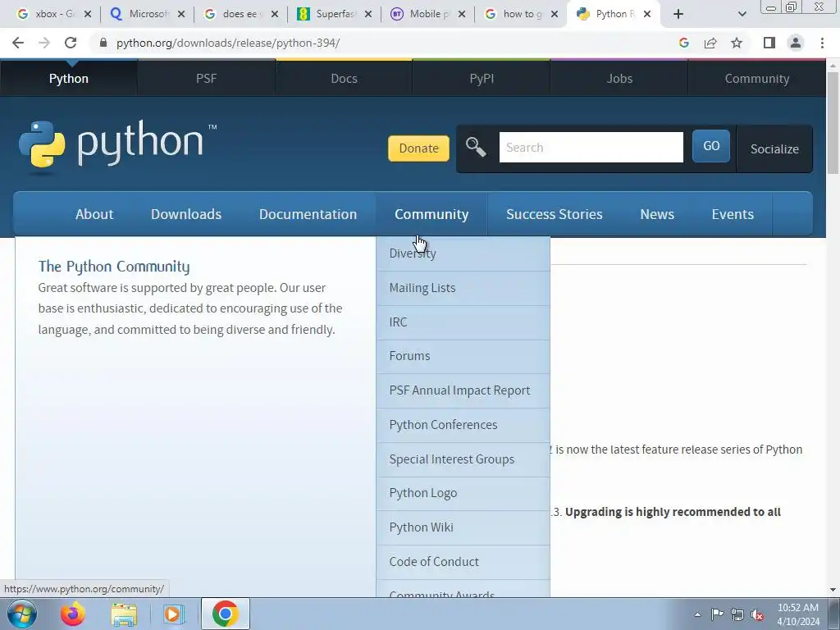The width and height of the screenshot is (840, 630).
Task: Open the media player taskbar icon
Action: 173,614
